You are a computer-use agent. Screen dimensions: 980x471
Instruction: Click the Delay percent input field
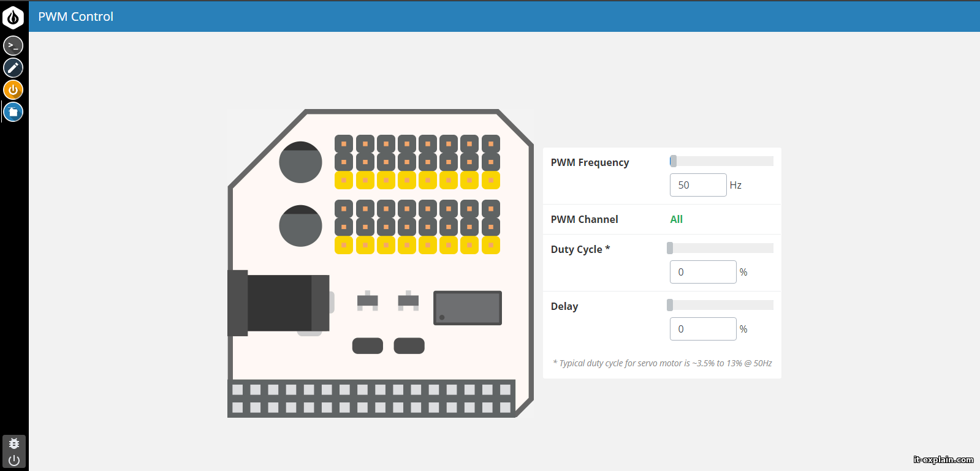click(x=703, y=329)
